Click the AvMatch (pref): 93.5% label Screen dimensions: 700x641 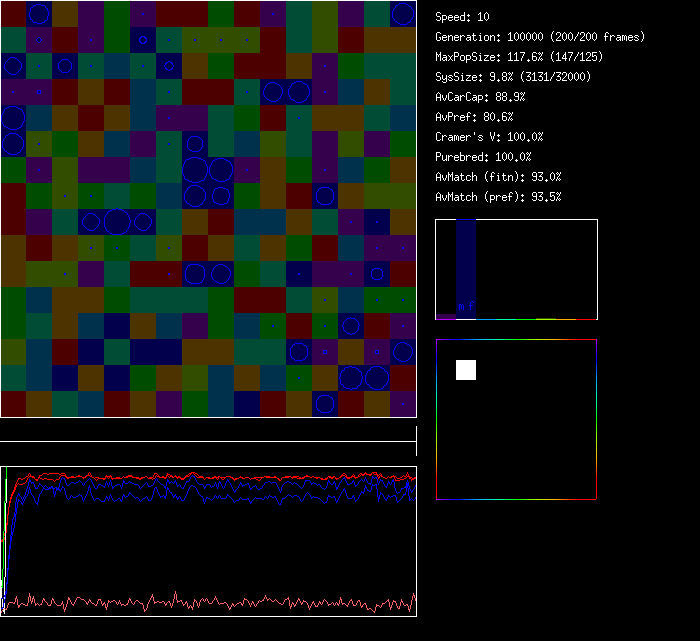coord(498,197)
